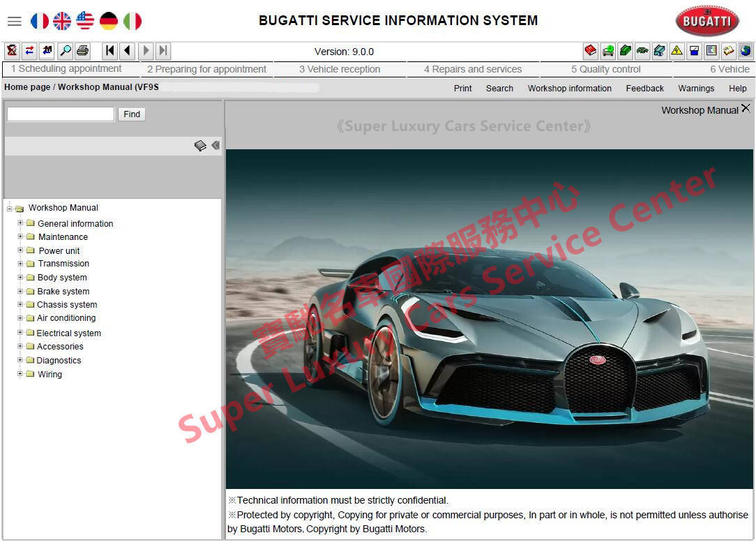
Task: Collapse the sidebar with the double-chevron arrows
Action: [215, 146]
